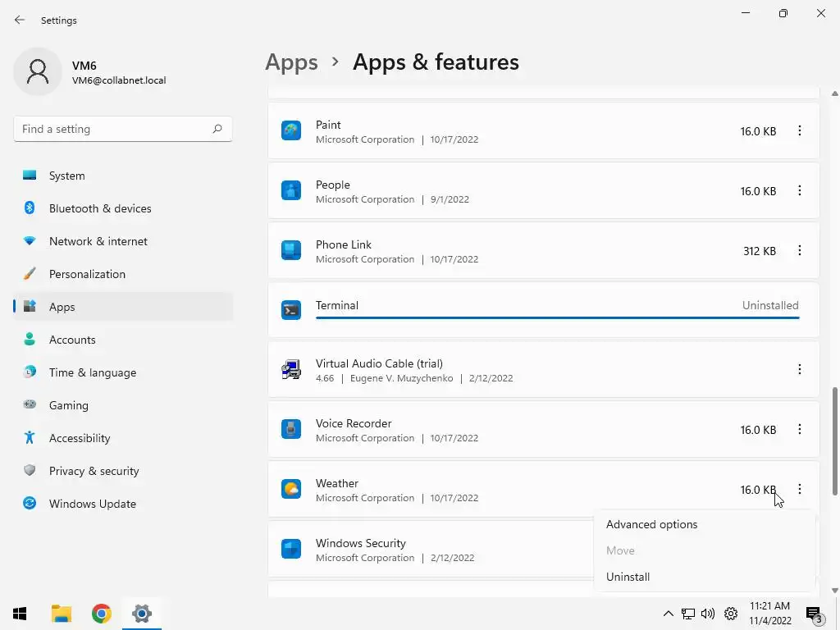Image resolution: width=840 pixels, height=630 pixels.
Task: Open the three-dot menu for Paint
Action: [x=800, y=131]
